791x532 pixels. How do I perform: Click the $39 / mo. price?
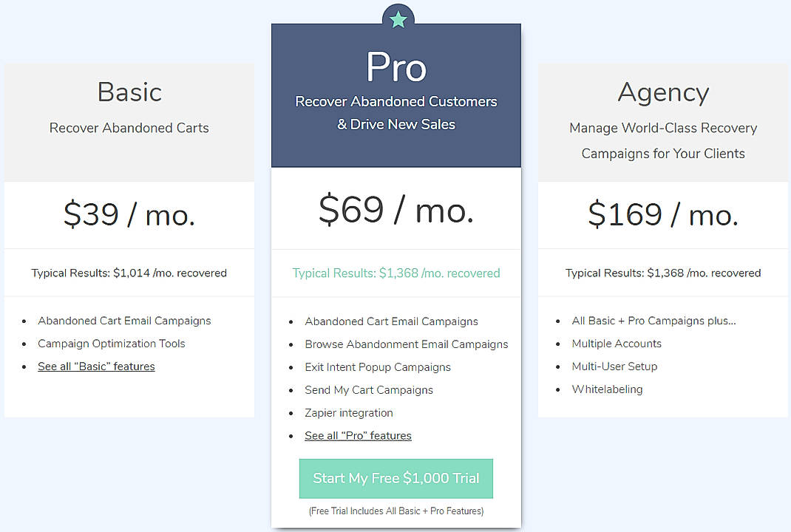tap(129, 214)
